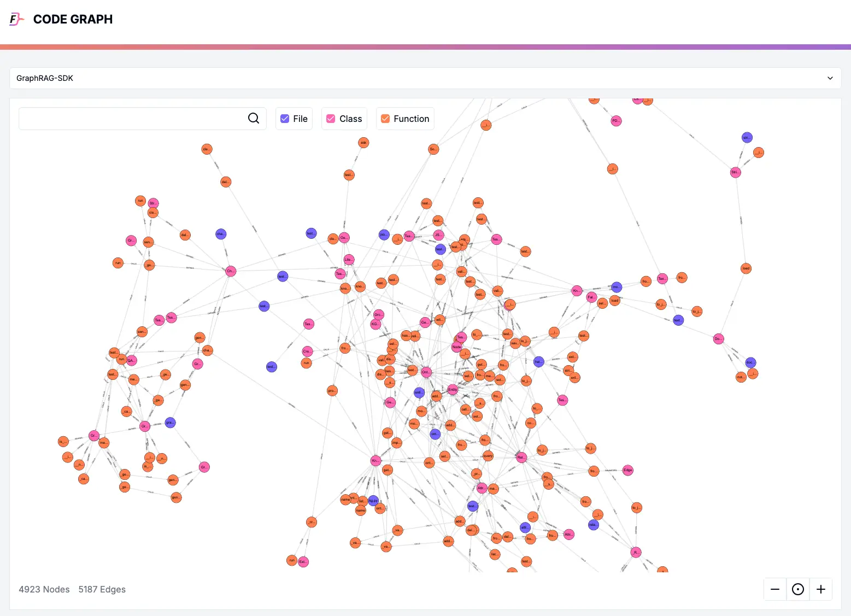Zoom in with the plus icon

pyautogui.click(x=820, y=589)
